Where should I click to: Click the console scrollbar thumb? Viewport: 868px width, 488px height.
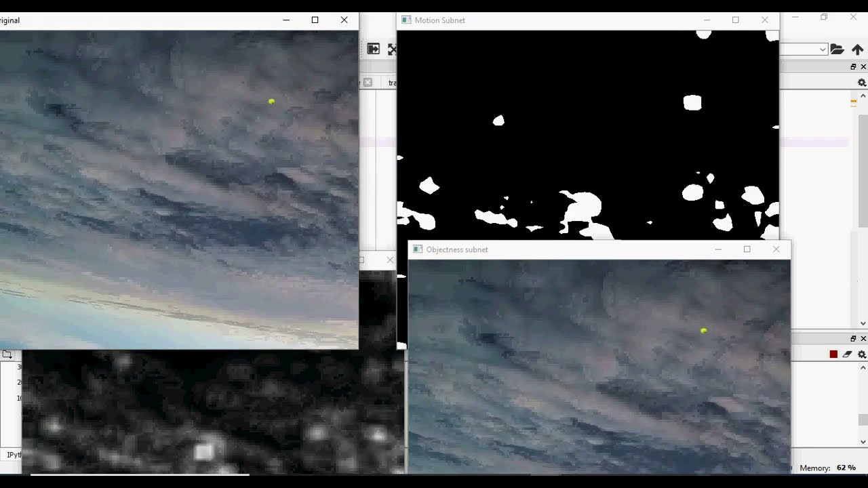pyautogui.click(x=863, y=420)
